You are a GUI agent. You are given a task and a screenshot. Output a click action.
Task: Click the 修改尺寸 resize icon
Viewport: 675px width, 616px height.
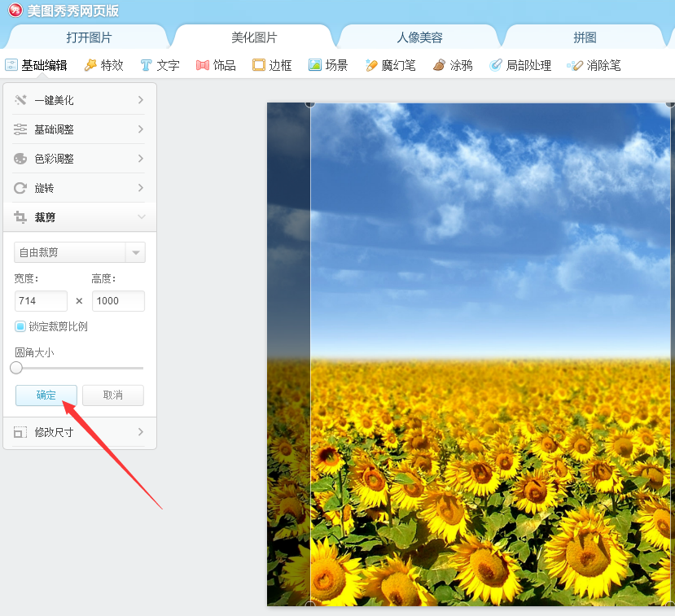(20, 432)
